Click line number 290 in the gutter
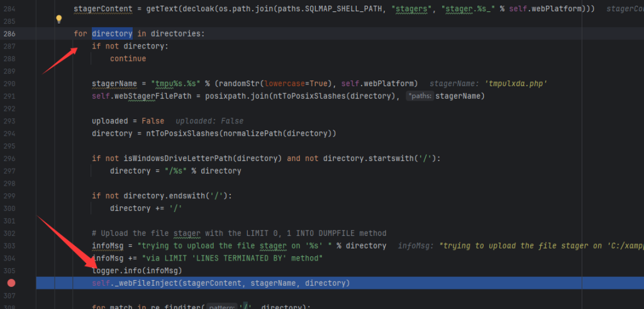 point(9,84)
